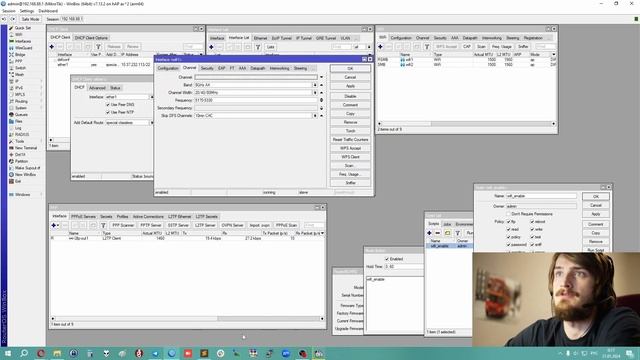Open Skip DFS Channels dropdown
640x360 pixels.
315,116
